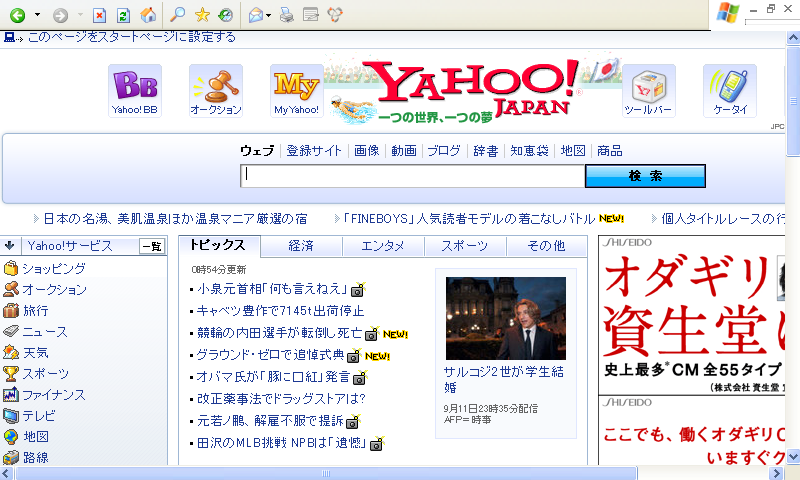The width and height of the screenshot is (800, 480).
Task: Click the 地図 globe icon in sidebar
Action: (11, 437)
